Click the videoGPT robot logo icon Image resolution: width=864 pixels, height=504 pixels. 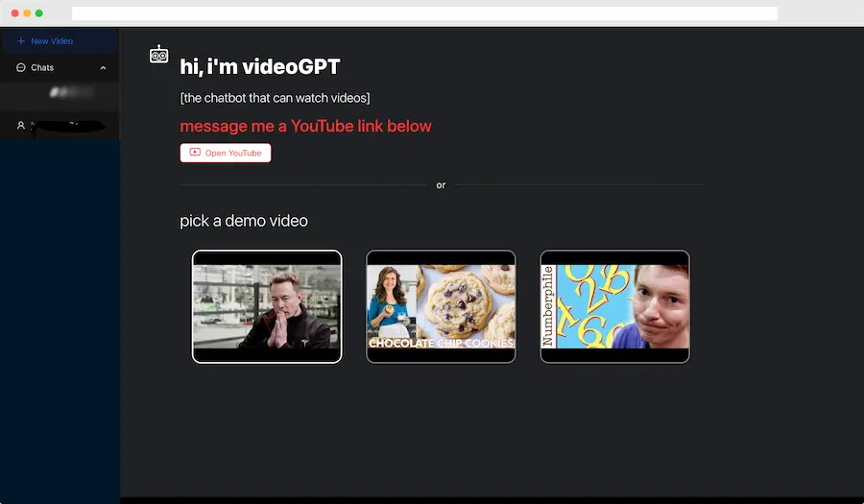(x=159, y=55)
